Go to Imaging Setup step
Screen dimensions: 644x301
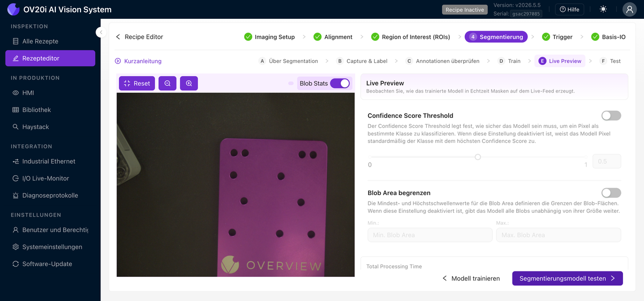(269, 37)
